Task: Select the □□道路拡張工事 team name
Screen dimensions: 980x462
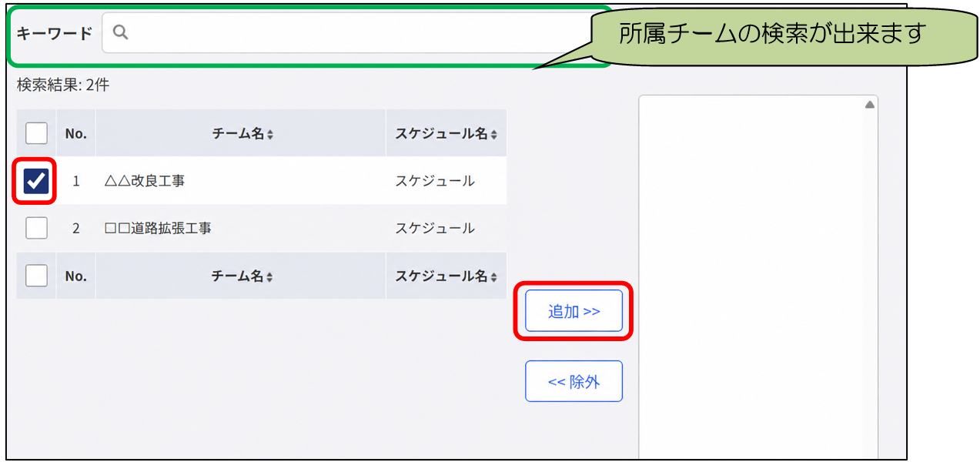Action: point(157,229)
